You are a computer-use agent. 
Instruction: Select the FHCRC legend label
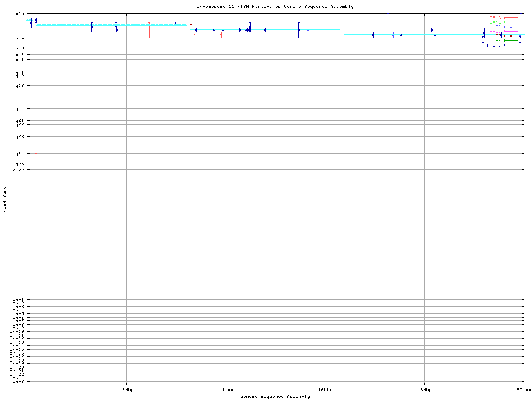(494, 45)
